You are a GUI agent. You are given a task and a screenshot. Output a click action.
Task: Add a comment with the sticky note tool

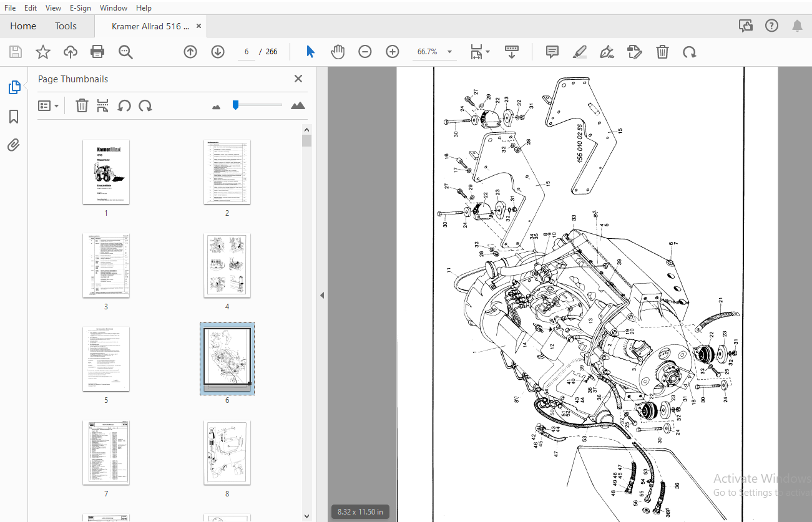point(552,52)
